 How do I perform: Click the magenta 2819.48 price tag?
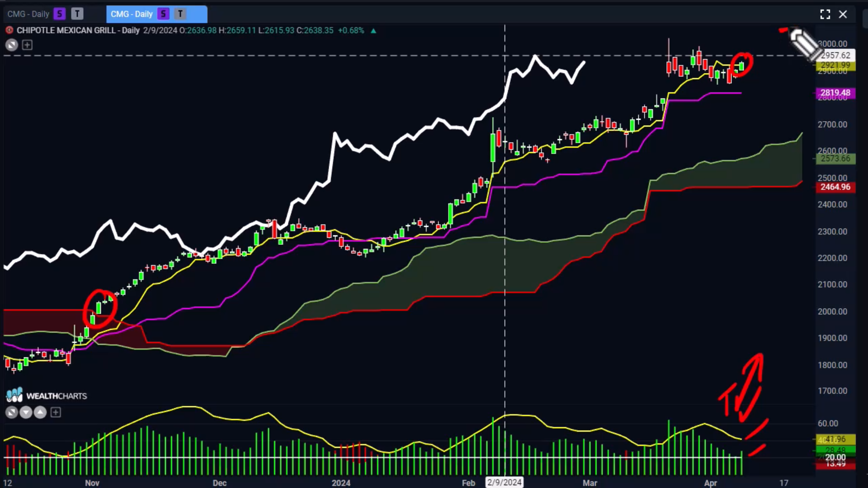tap(835, 93)
